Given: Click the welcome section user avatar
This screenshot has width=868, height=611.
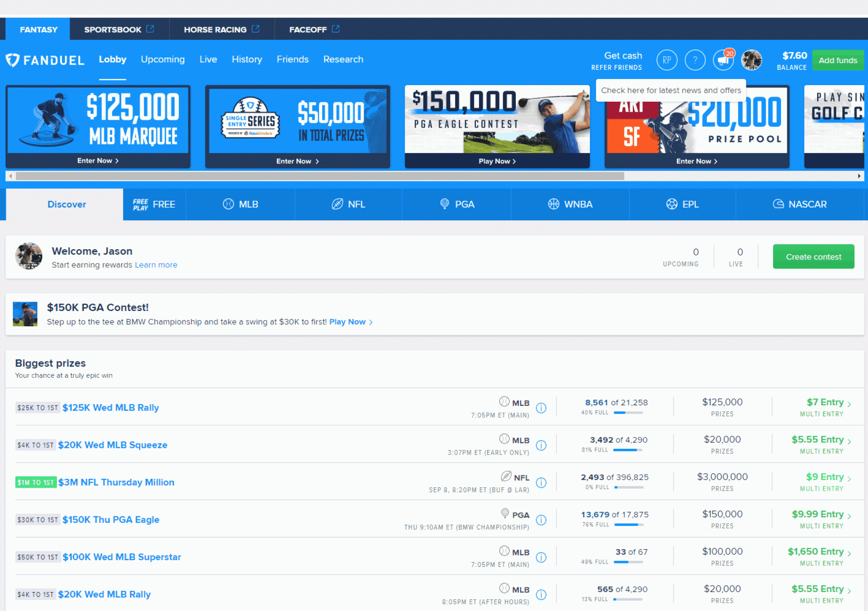Looking at the screenshot, I should tap(29, 256).
